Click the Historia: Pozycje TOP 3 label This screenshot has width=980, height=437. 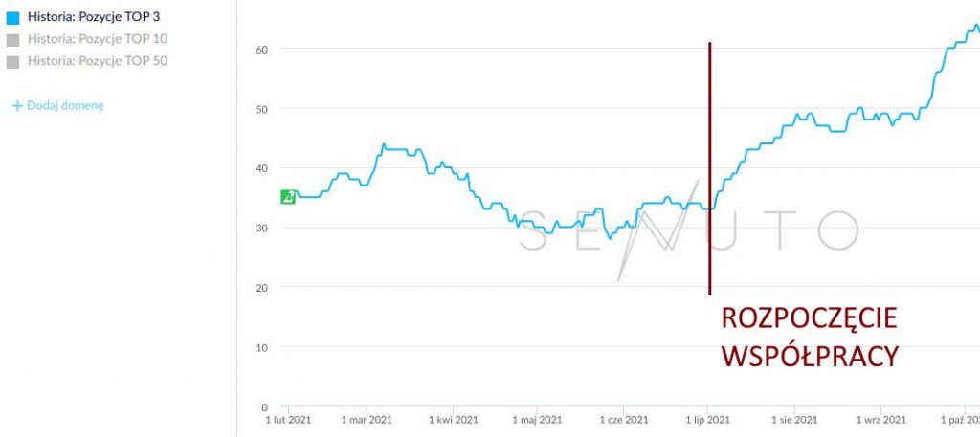point(94,17)
